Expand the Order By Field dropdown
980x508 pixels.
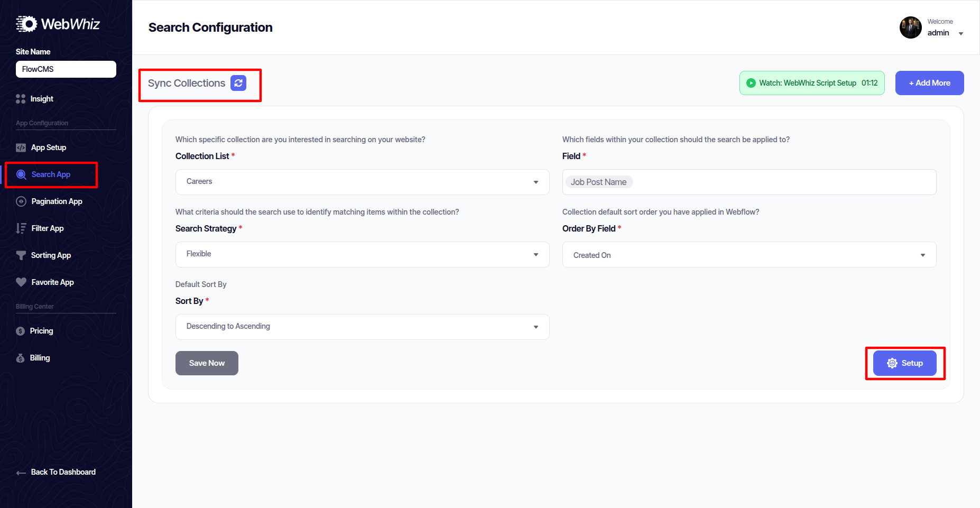tap(749, 255)
